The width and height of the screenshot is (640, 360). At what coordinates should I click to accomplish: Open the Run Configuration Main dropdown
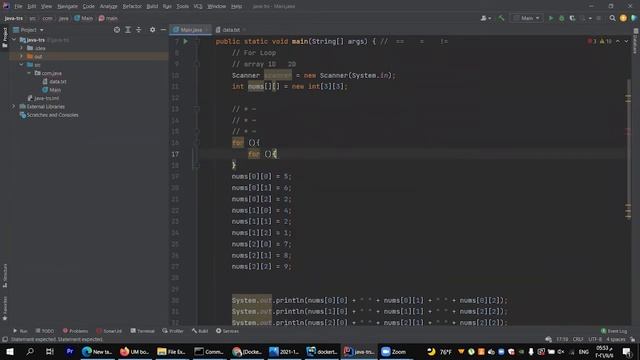[527, 18]
